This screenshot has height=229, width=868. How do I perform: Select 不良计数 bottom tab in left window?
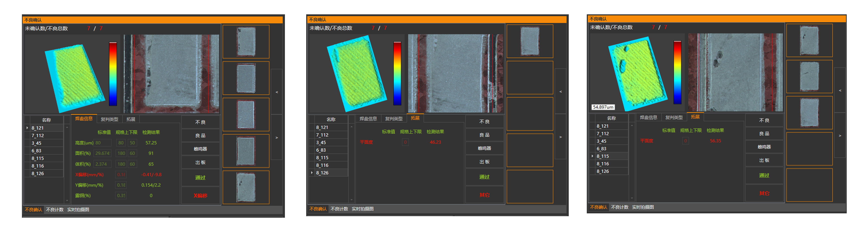pos(55,210)
